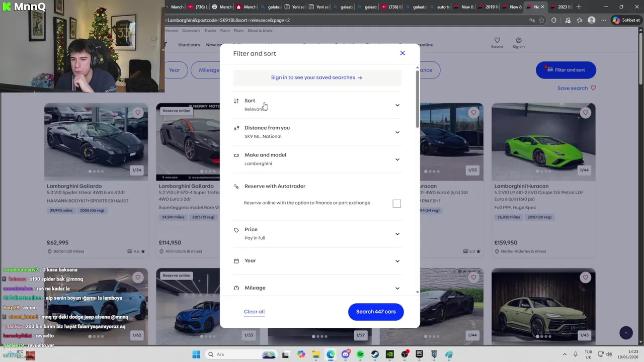
Task: Favorite the olive Urus listing
Action: 585,277
